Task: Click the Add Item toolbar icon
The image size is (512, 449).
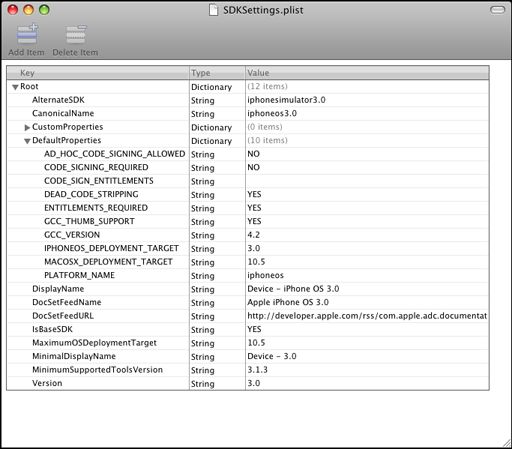Action: pyautogui.click(x=27, y=34)
